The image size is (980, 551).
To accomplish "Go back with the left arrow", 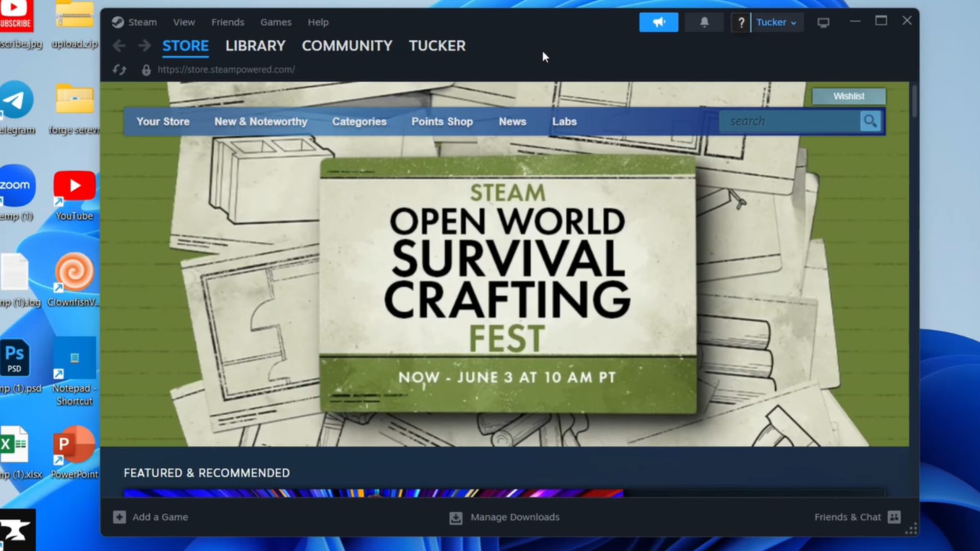I will 119,46.
